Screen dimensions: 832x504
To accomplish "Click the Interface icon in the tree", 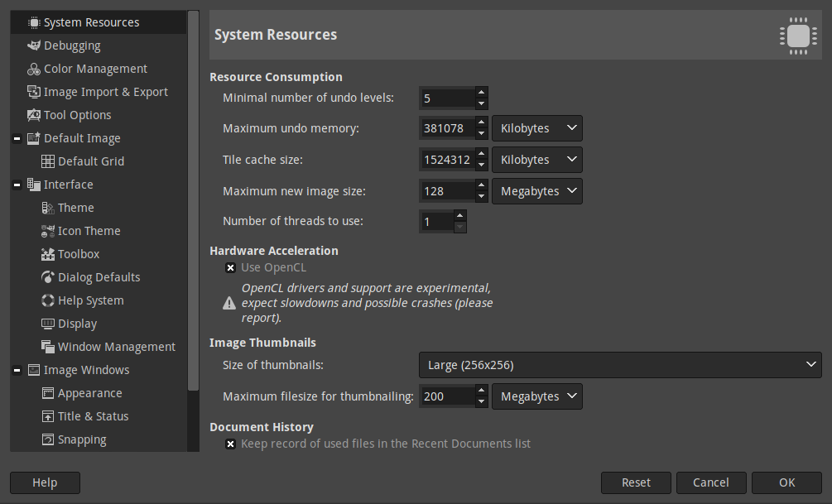I will tap(34, 185).
